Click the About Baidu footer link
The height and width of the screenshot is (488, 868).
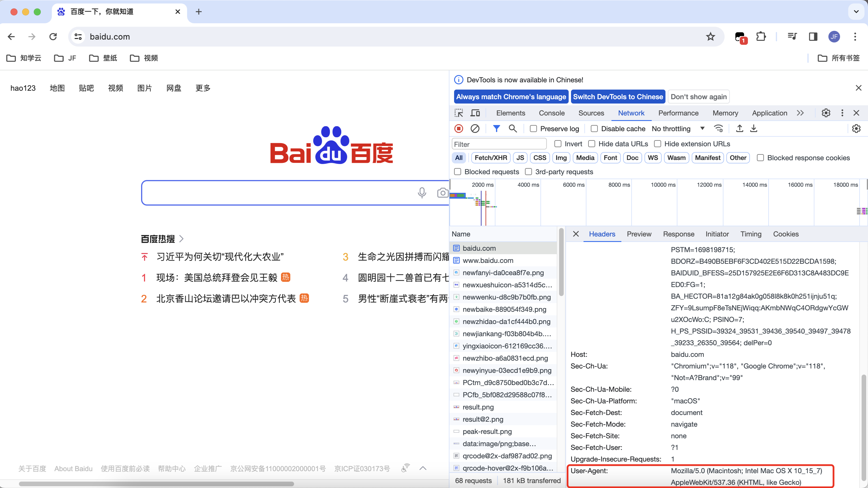[74, 469]
